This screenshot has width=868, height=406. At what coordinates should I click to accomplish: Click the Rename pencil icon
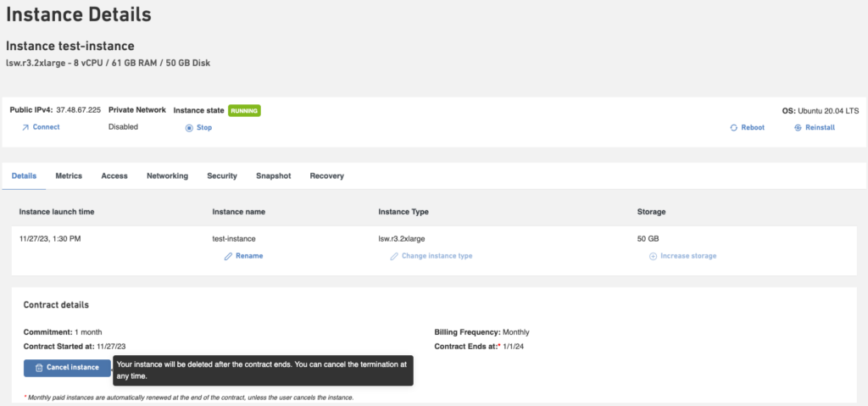pos(227,257)
